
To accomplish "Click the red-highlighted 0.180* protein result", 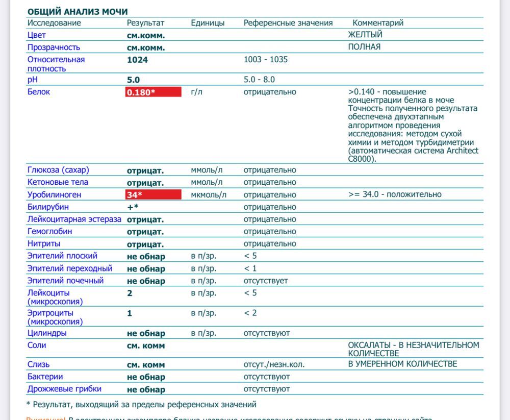I will pos(153,92).
